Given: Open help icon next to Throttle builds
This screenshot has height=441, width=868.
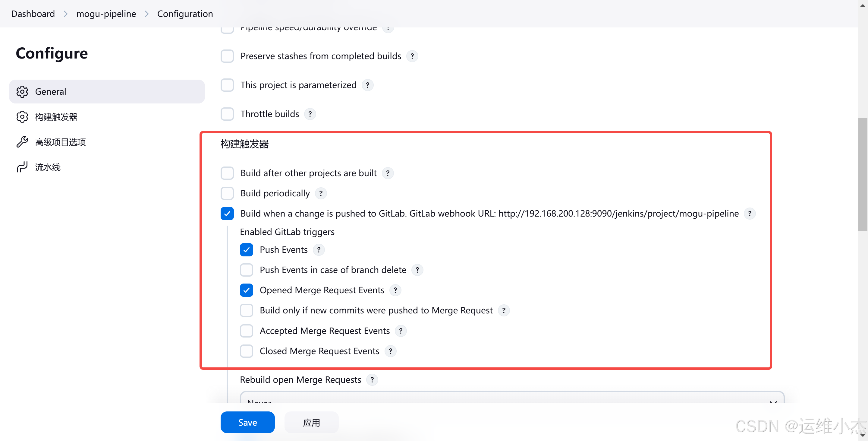Looking at the screenshot, I should pyautogui.click(x=310, y=114).
